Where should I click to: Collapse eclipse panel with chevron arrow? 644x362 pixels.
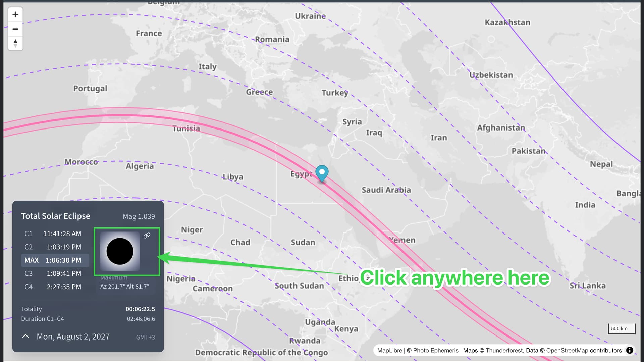[x=25, y=336]
